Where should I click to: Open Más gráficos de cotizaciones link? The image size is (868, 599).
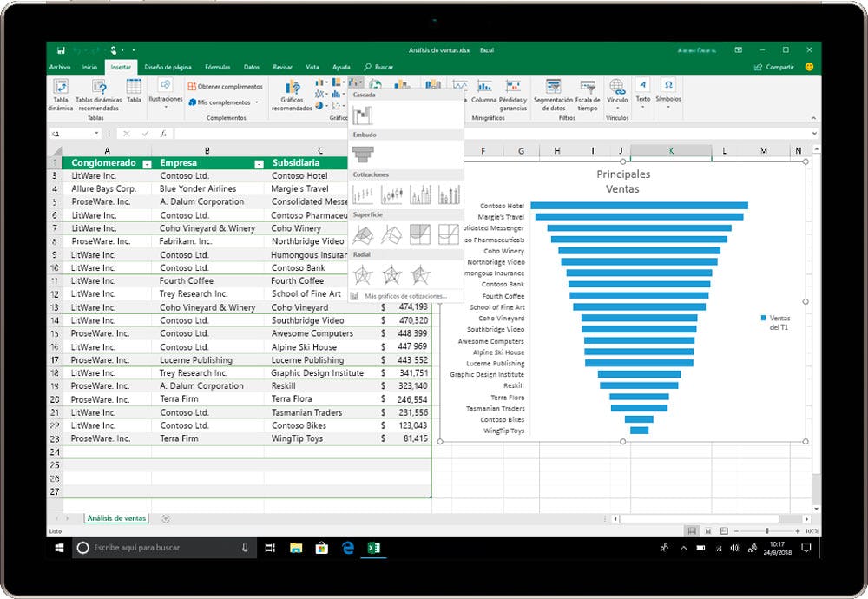coord(404,296)
